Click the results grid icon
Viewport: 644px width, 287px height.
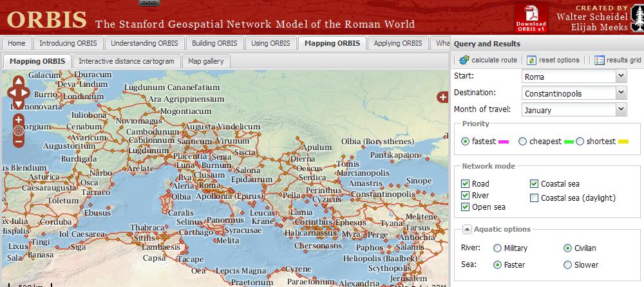(x=599, y=60)
